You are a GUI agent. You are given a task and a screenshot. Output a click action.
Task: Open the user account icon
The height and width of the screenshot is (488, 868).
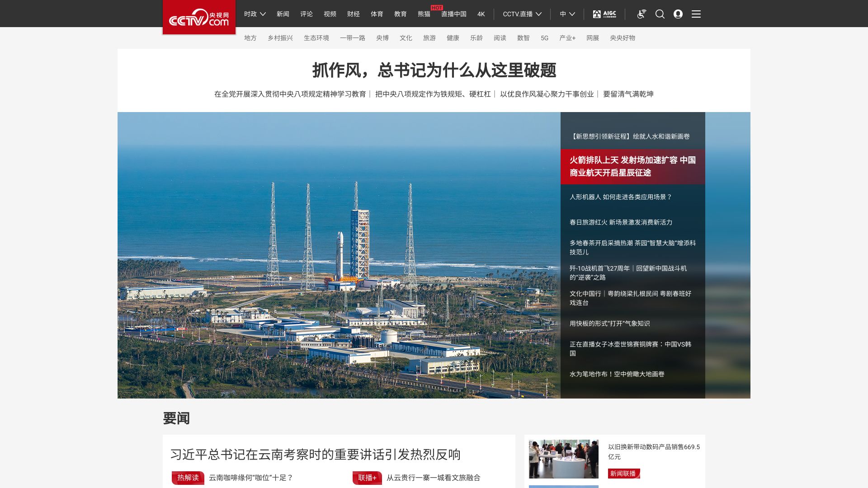[678, 14]
